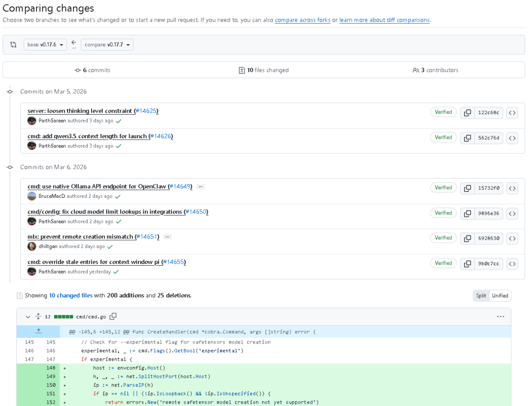This screenshot has height=406, width=532.
Task: Collapse the cmd/cmd.go file diff
Action: tap(28, 316)
